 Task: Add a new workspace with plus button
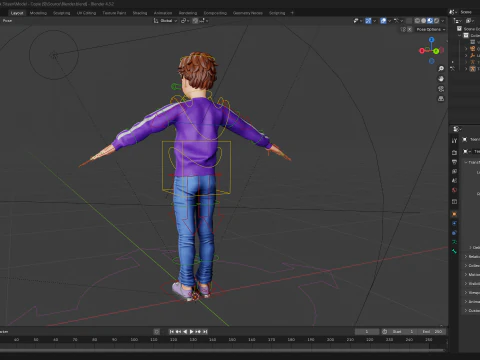click(292, 13)
